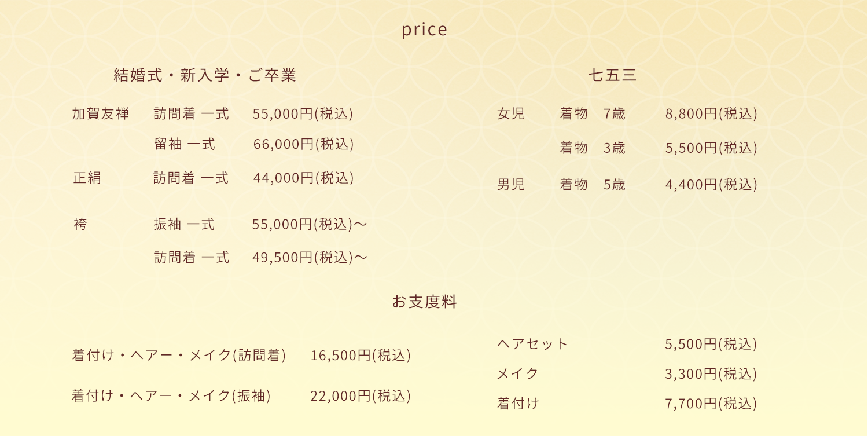This screenshot has width=868, height=436.
Task: Click the 女児 label
Action: click(x=511, y=113)
